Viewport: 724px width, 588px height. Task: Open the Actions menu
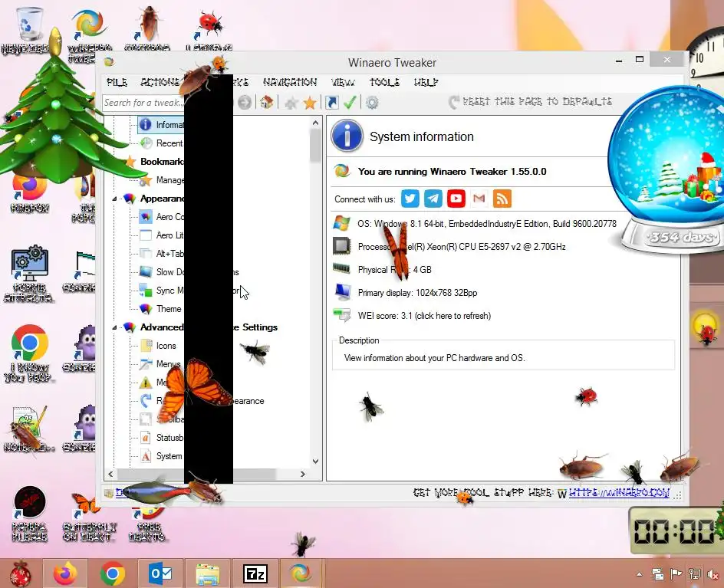[x=160, y=82]
